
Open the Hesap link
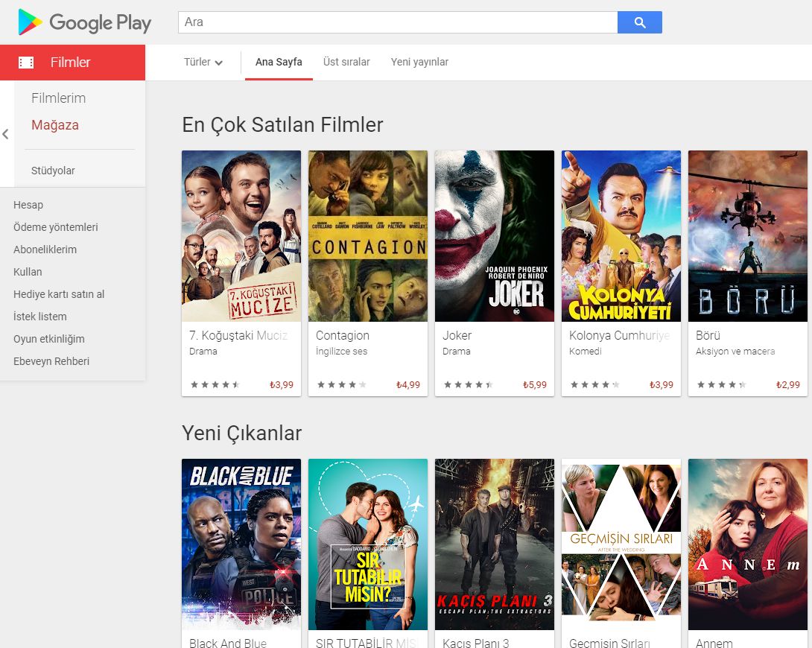[x=28, y=204]
